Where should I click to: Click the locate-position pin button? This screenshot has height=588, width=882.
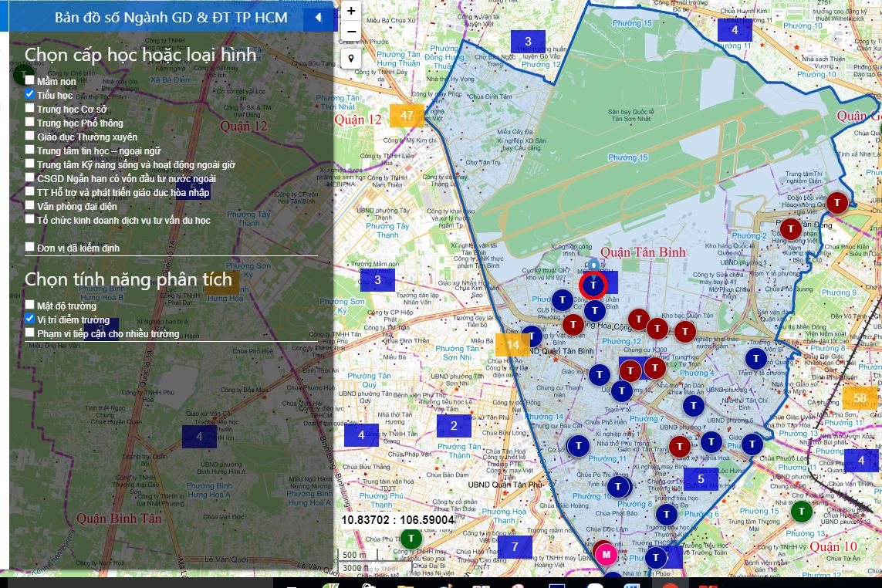tap(351, 59)
